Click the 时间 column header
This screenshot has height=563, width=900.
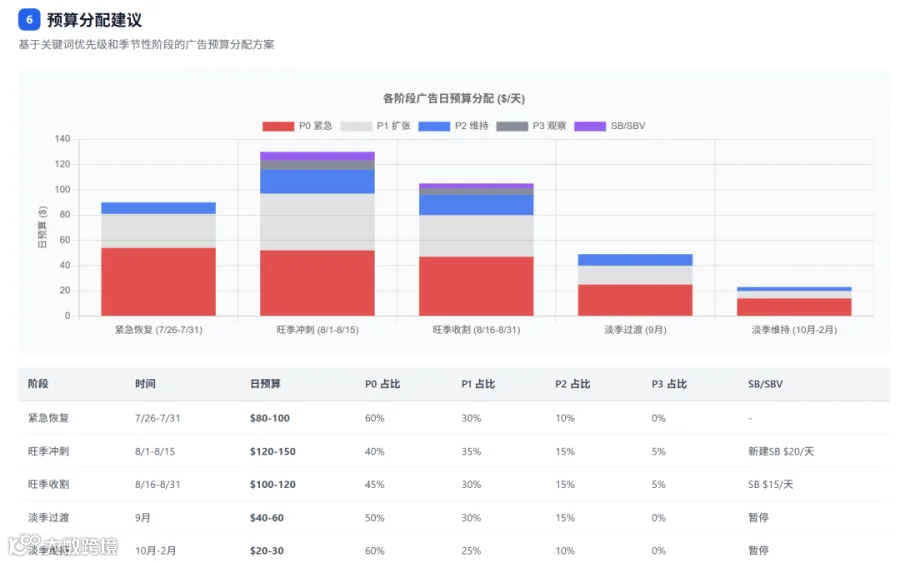(x=145, y=384)
